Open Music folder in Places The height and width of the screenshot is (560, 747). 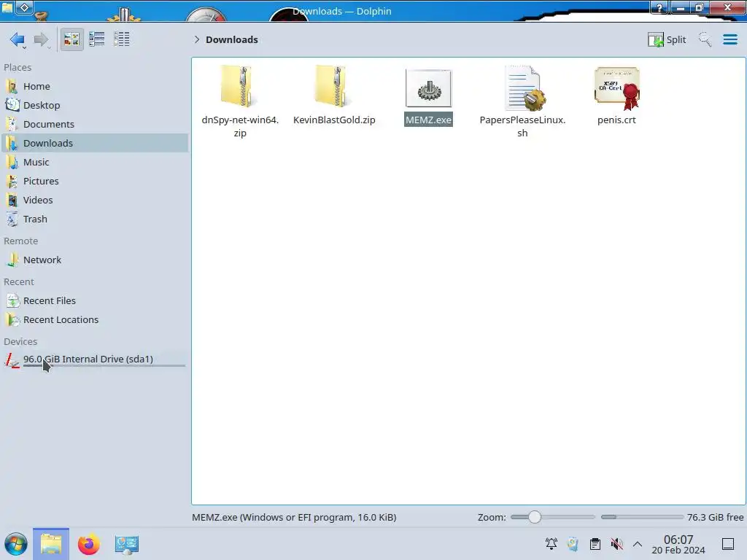(94, 163)
